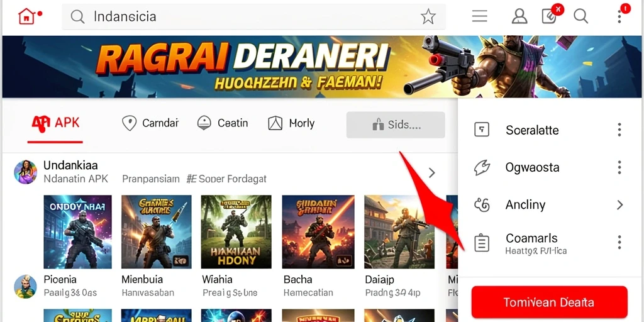
Task: Open the Mienbuia game thumbnail
Action: click(x=157, y=231)
